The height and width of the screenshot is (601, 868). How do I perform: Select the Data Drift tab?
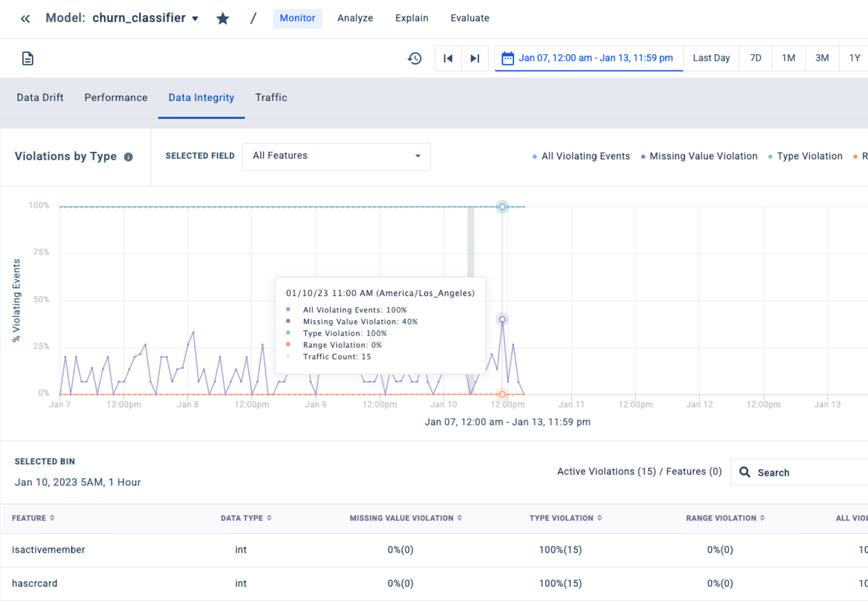click(x=40, y=97)
